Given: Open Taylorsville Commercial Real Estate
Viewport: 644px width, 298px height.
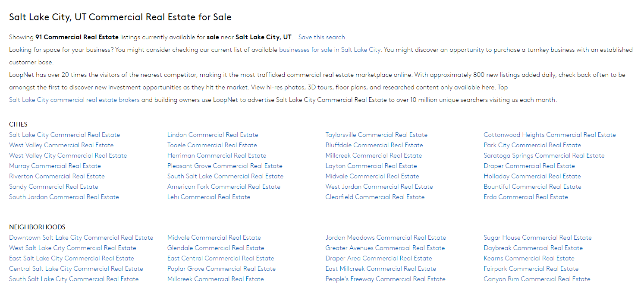Looking at the screenshot, I should click(376, 135).
